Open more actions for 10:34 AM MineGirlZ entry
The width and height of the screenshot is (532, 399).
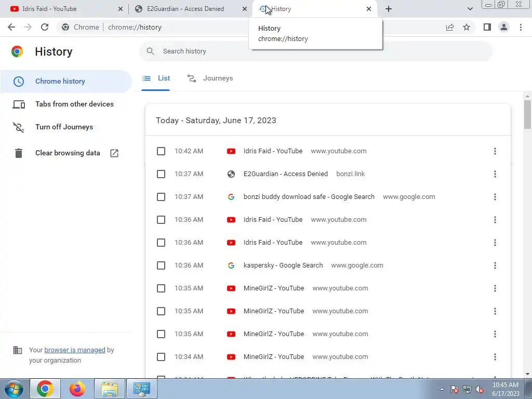click(x=495, y=357)
